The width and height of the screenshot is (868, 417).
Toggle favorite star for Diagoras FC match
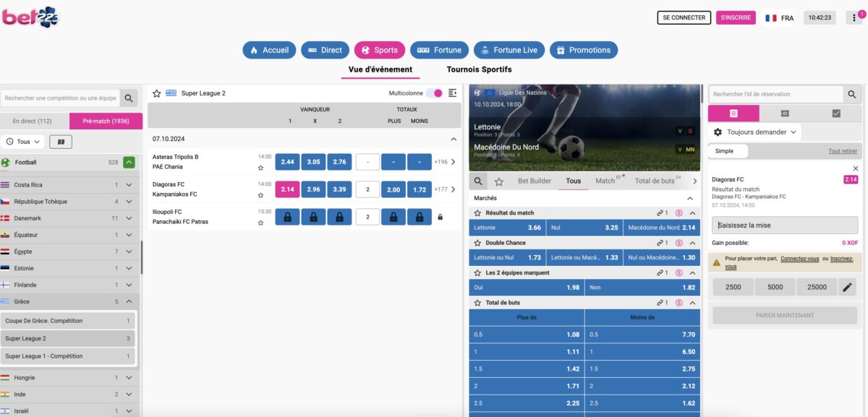[x=260, y=195]
